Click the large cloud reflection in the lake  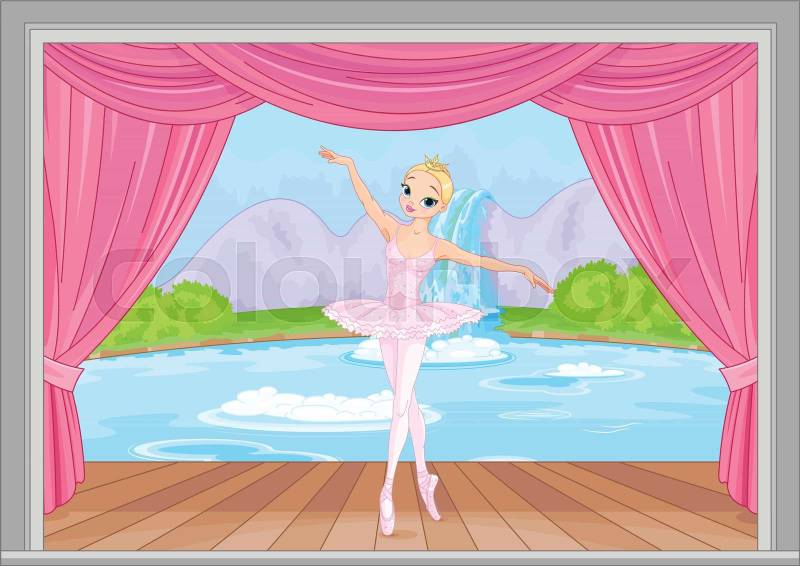click(x=310, y=407)
